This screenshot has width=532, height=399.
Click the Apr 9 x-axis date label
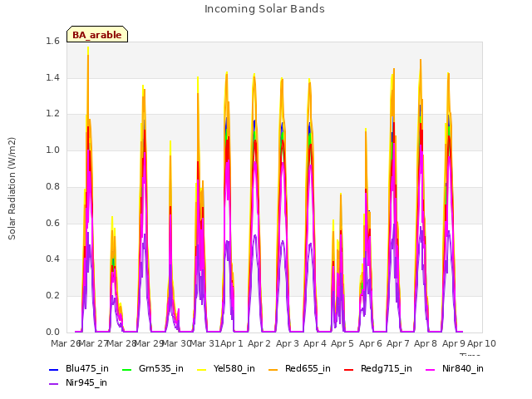coord(454,343)
